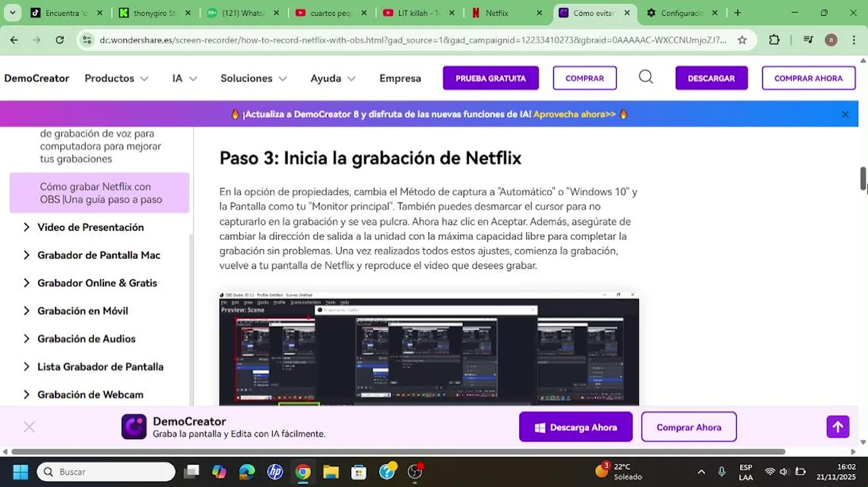Open the Productos dropdown menu

point(116,78)
